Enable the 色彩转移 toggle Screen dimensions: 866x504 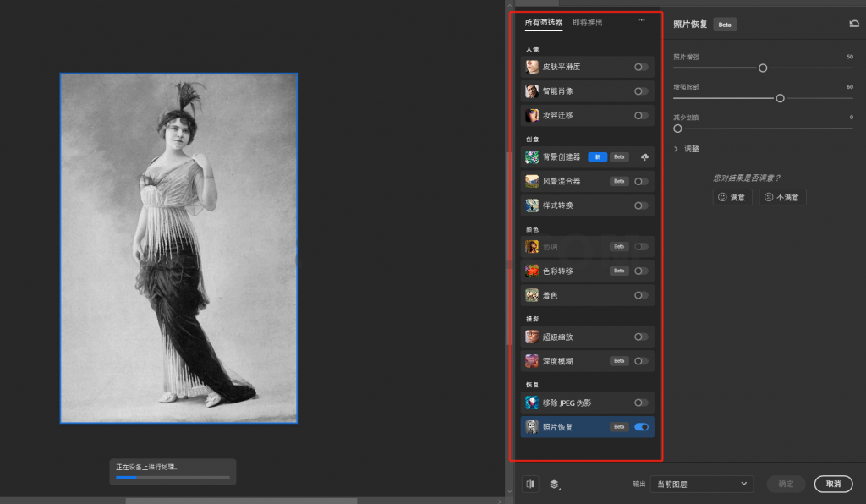[641, 271]
